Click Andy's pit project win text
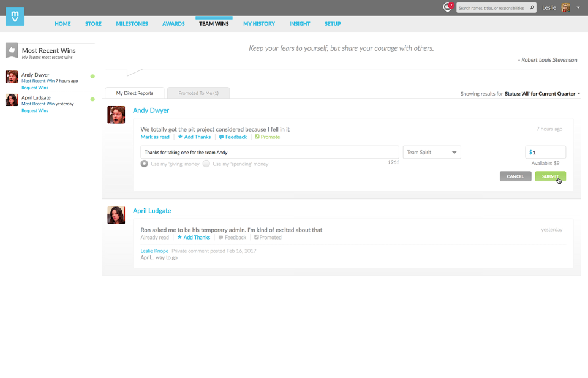The image size is (588, 378). [x=215, y=129]
